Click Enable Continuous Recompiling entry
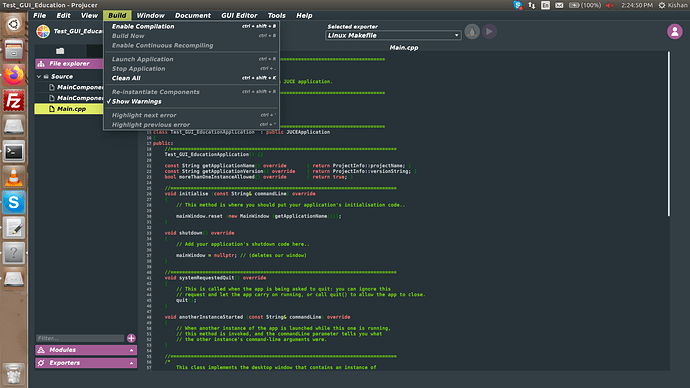The height and width of the screenshot is (388, 690). tap(191, 46)
